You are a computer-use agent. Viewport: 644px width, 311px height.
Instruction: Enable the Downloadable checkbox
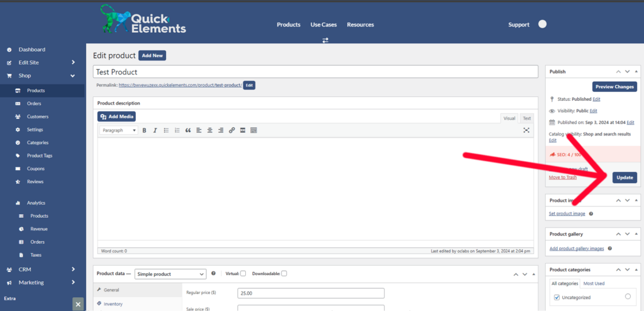click(284, 274)
